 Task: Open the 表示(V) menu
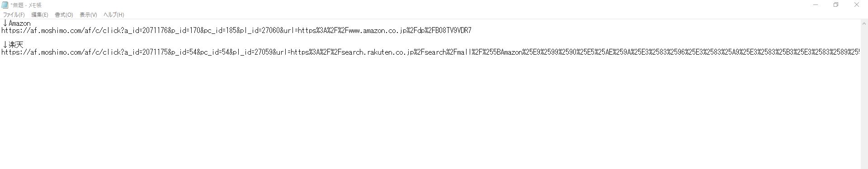click(88, 15)
